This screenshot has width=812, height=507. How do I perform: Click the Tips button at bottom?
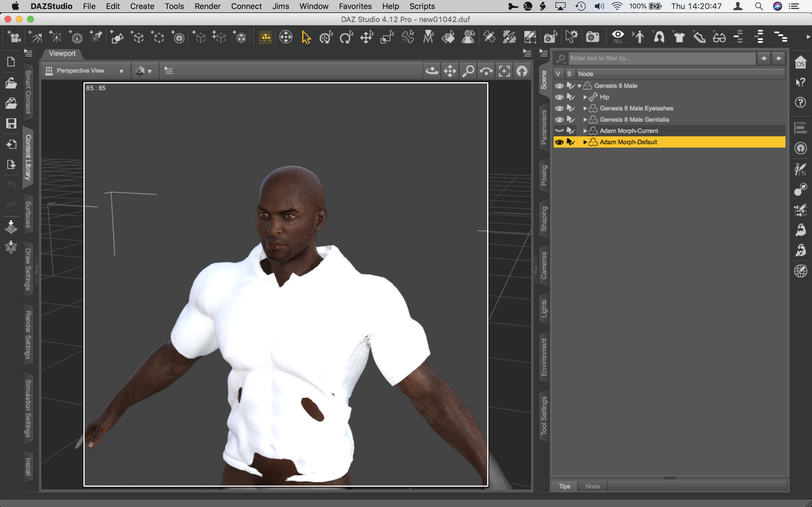click(564, 486)
